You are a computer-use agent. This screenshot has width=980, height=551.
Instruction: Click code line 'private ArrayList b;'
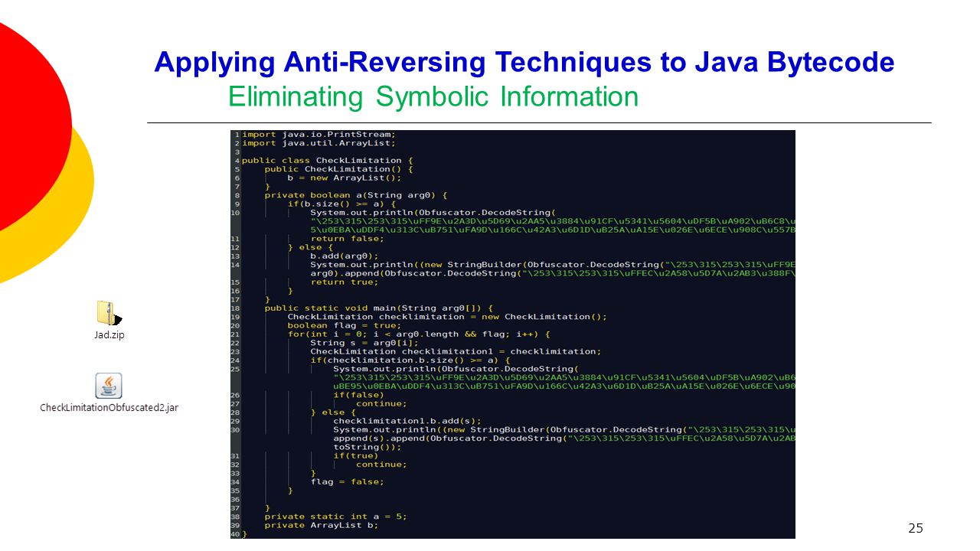coord(322,525)
